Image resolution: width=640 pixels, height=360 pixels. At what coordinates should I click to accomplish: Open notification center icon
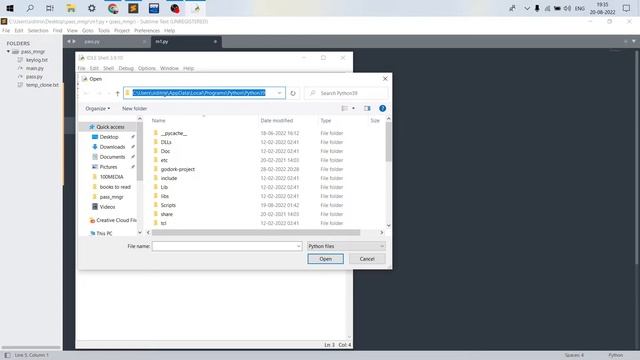tap(626, 8)
